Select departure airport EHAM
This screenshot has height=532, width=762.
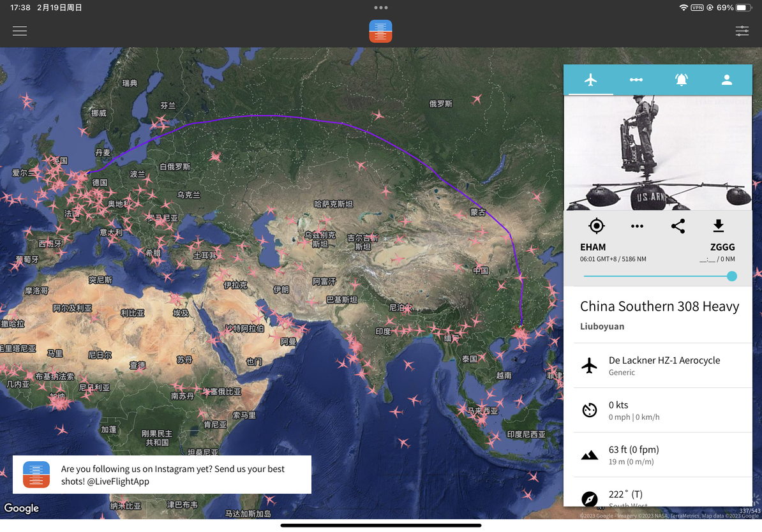coord(593,248)
